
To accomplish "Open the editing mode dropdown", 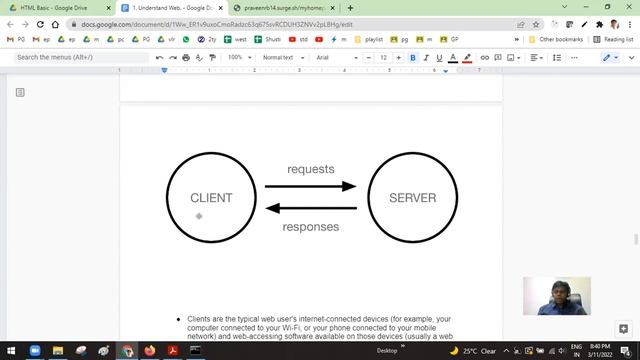I will pos(611,58).
